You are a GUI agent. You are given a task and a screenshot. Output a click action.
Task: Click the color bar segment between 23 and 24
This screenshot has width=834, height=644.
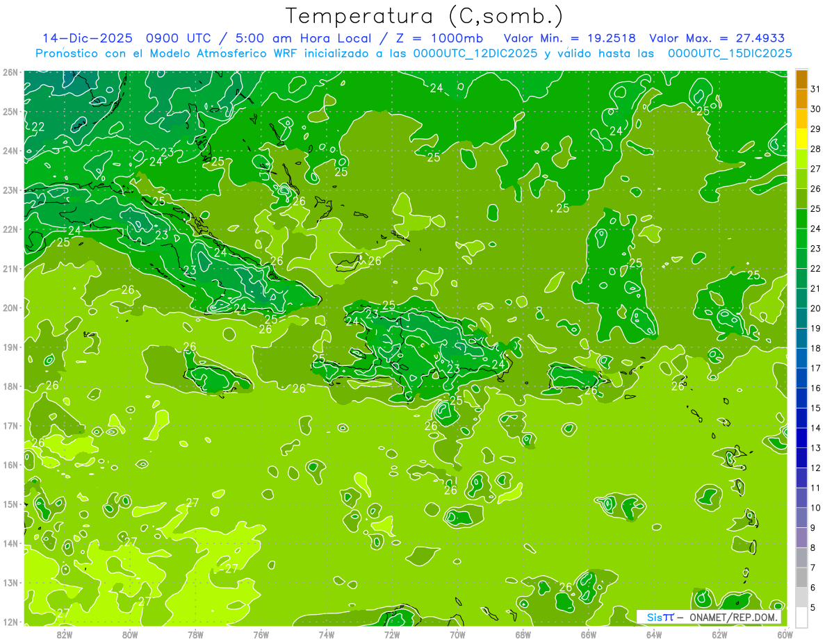(x=801, y=239)
